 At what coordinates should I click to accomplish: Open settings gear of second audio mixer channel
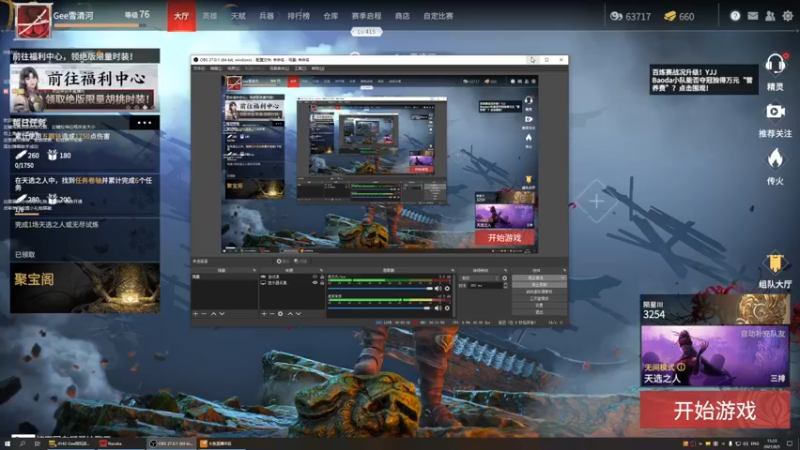pyautogui.click(x=447, y=308)
